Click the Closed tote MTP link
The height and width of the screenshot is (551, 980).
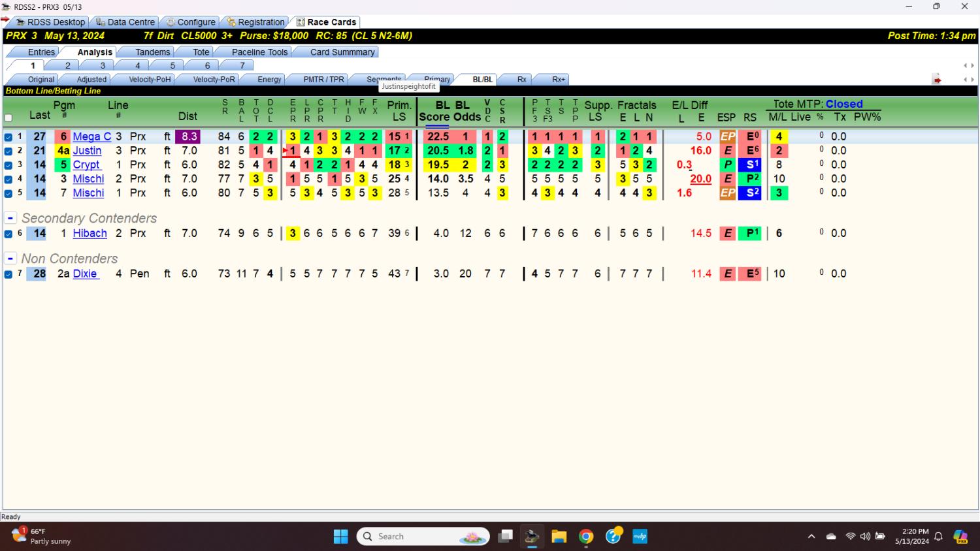coord(844,104)
